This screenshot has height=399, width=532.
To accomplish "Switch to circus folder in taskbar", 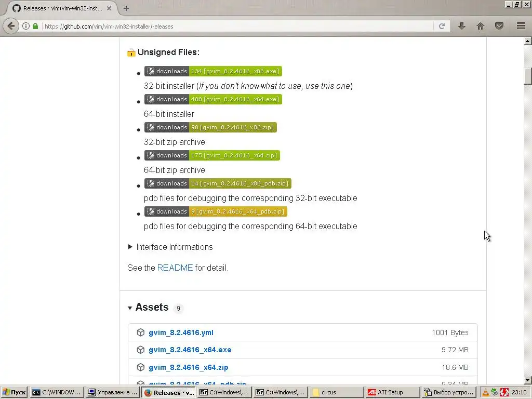I will click(337, 392).
